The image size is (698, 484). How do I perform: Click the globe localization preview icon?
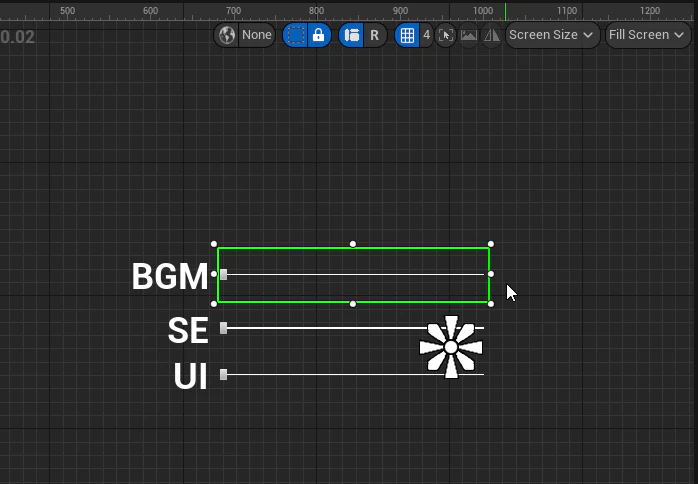[x=227, y=35]
